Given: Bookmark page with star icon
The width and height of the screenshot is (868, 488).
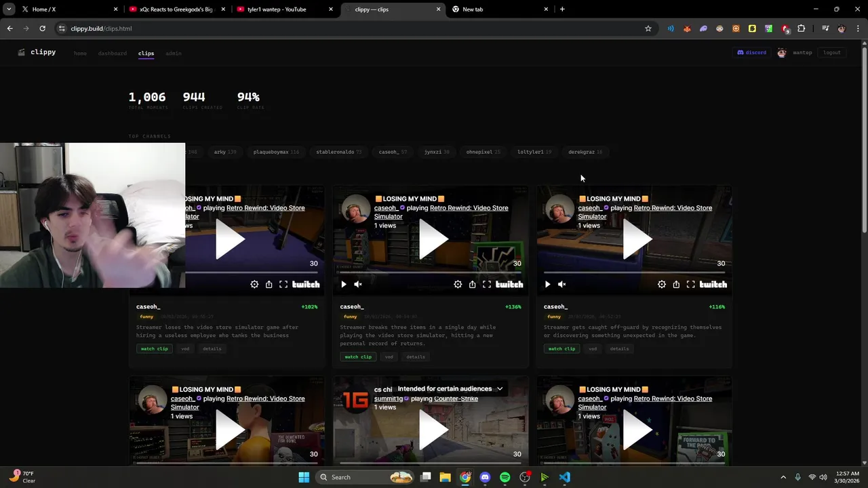Looking at the screenshot, I should (x=648, y=28).
